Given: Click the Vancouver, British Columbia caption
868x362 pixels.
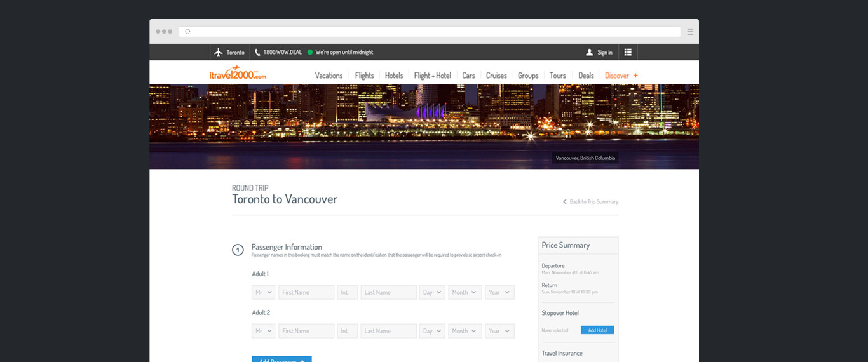Looking at the screenshot, I should tap(585, 158).
